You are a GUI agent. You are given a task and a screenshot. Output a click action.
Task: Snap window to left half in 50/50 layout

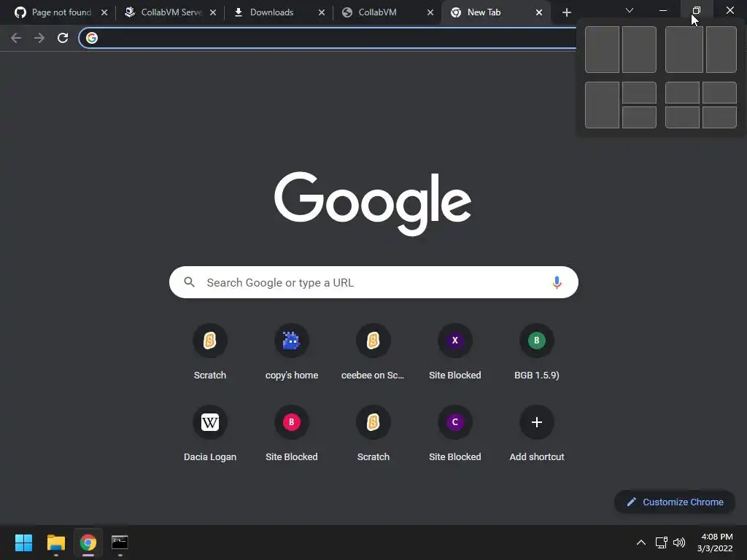click(602, 50)
